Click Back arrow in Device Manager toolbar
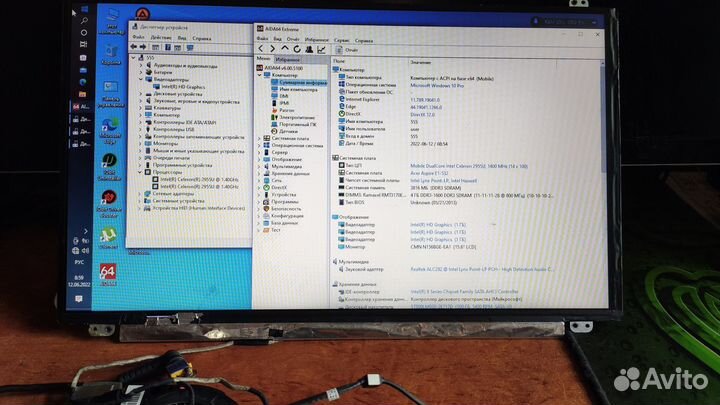The width and height of the screenshot is (720, 405). [134, 47]
